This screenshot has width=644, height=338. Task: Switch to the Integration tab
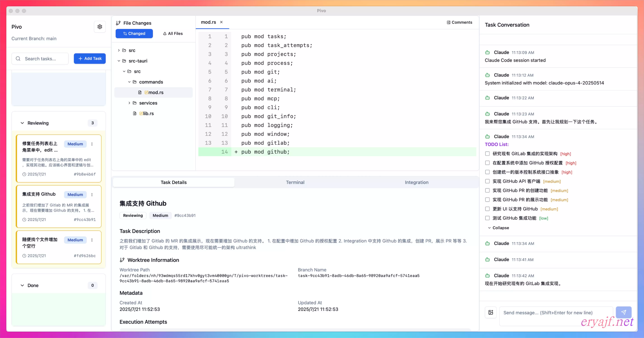tap(416, 182)
